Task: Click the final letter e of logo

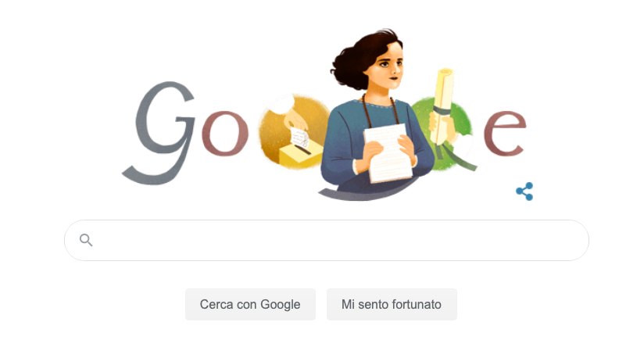Action: (x=505, y=134)
